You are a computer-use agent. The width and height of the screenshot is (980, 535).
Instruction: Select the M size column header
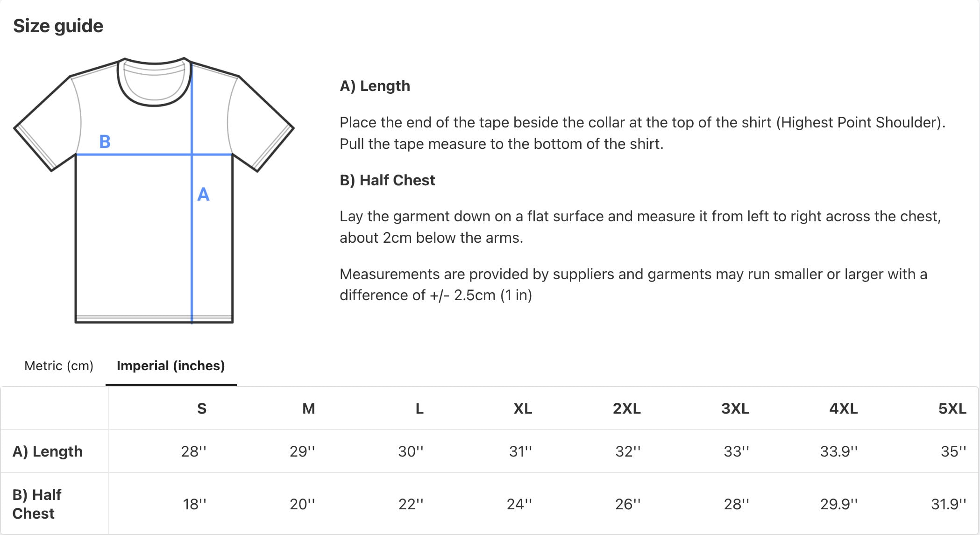coord(309,408)
